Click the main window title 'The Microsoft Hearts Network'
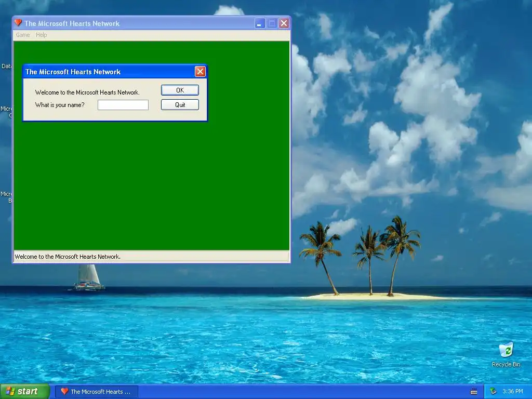 pos(72,23)
